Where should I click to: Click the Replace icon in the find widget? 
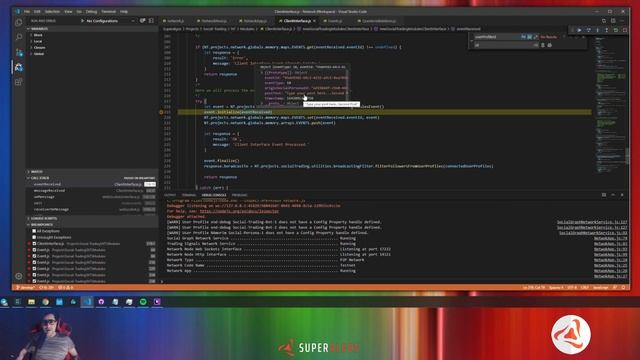point(542,45)
